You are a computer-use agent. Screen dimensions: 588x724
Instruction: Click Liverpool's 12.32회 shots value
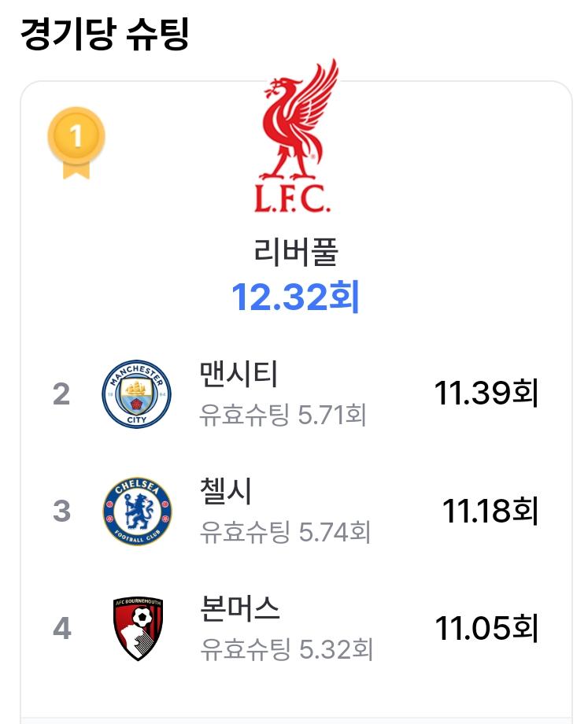click(295, 297)
